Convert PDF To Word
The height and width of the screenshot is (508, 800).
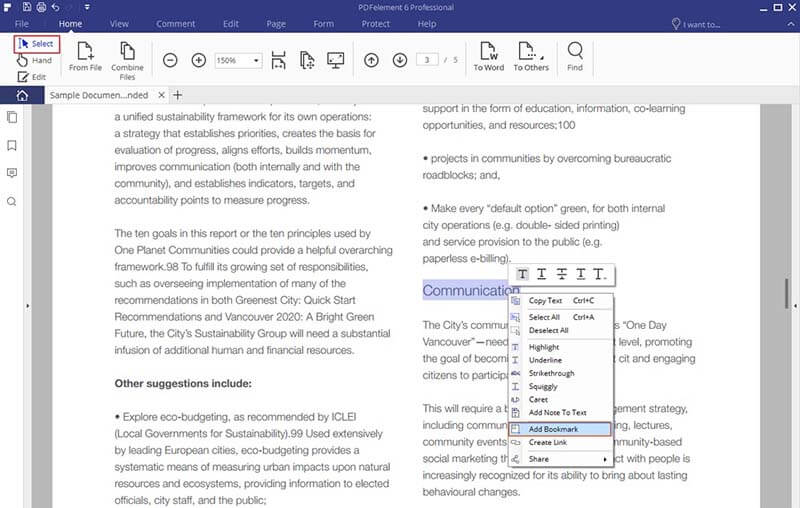point(488,57)
